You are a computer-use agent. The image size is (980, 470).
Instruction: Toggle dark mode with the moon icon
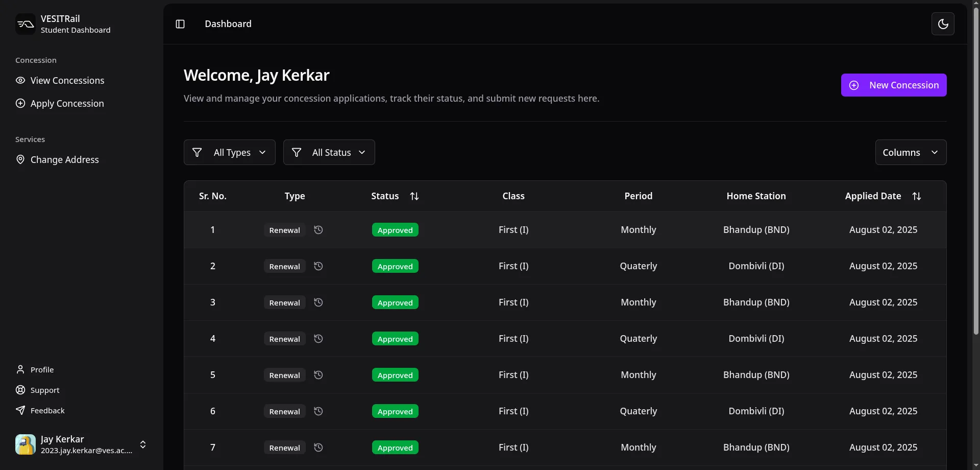[943, 24]
